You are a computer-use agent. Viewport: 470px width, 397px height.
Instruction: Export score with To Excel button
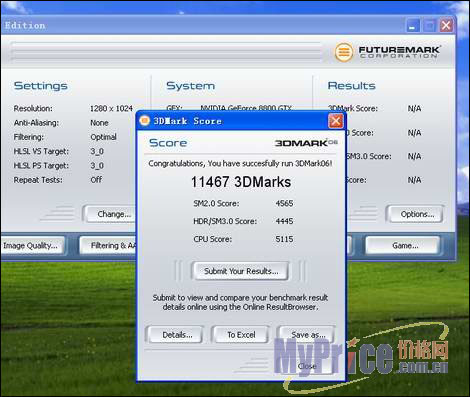[x=241, y=334]
